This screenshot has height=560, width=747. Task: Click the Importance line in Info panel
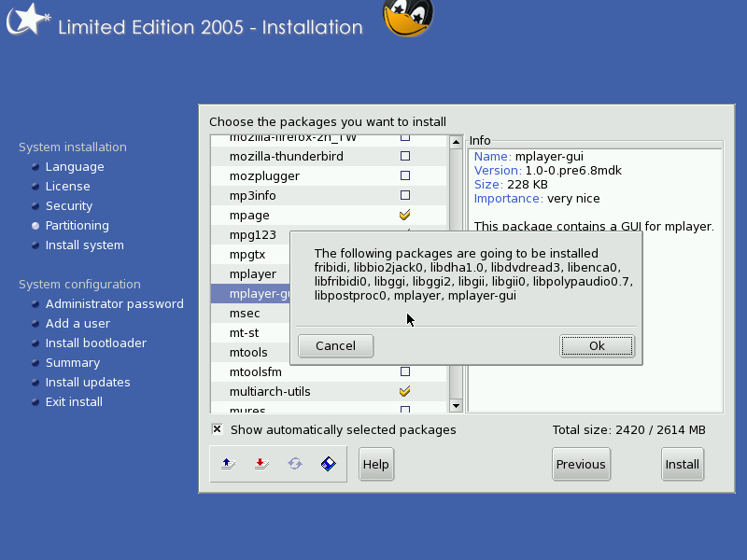(537, 199)
